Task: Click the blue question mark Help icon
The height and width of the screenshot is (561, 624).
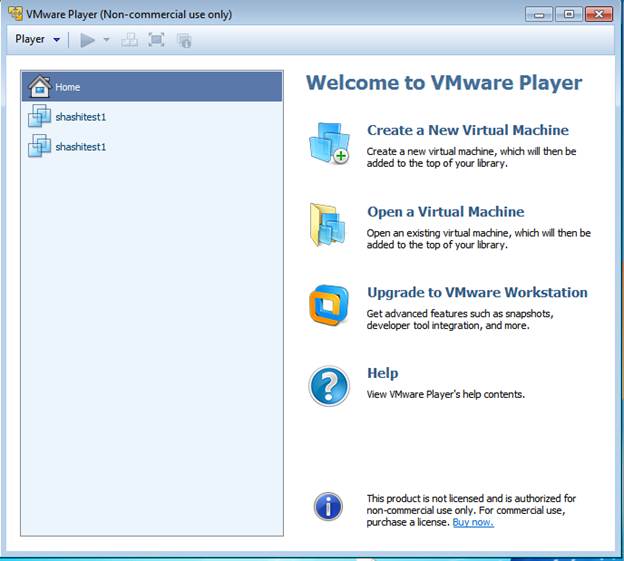Action: tap(329, 386)
